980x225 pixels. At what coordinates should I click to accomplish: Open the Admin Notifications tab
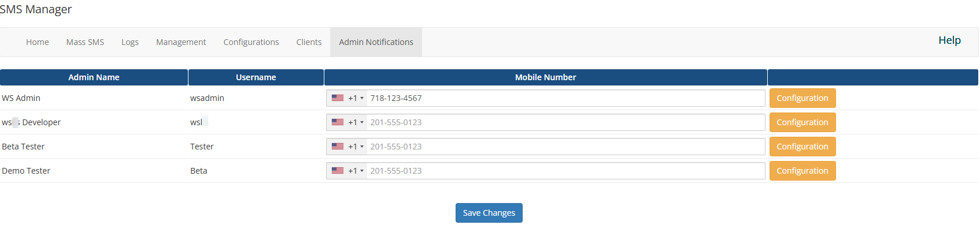[x=376, y=42]
